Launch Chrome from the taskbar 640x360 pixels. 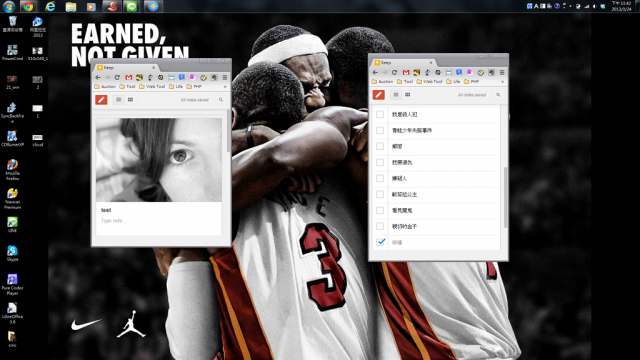(28, 6)
